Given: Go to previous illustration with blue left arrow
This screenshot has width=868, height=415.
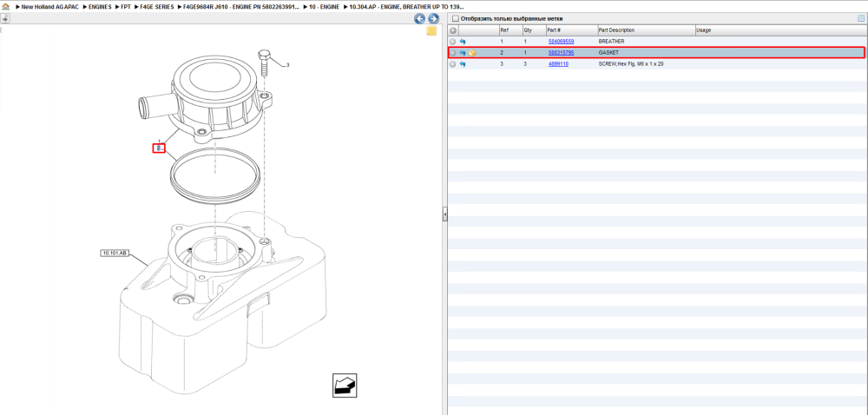Looking at the screenshot, I should [419, 19].
